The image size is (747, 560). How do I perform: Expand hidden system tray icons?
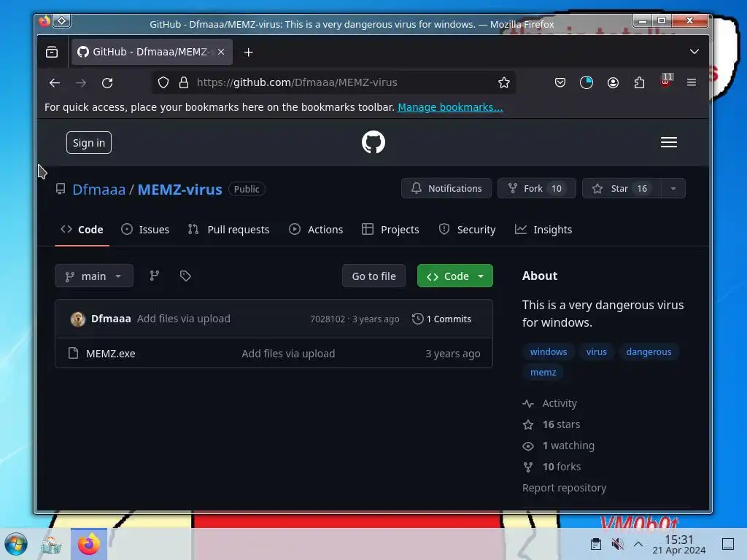(x=638, y=544)
